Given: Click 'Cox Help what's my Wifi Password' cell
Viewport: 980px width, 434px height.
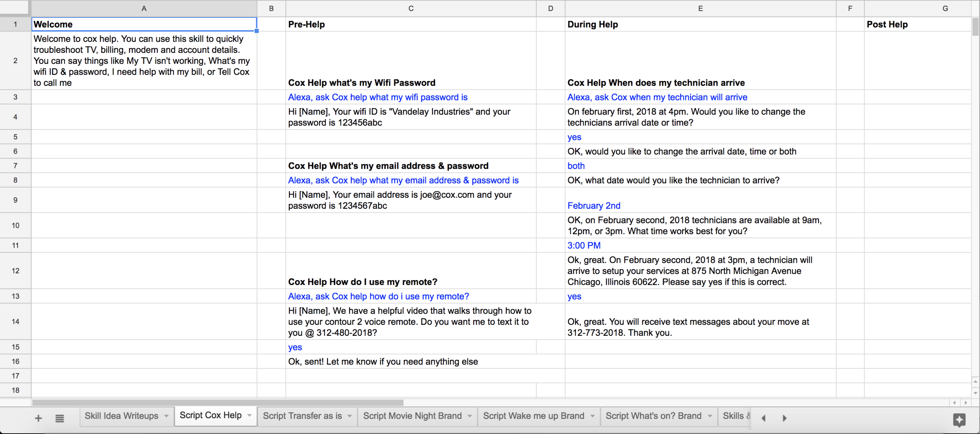Looking at the screenshot, I should tap(411, 60).
